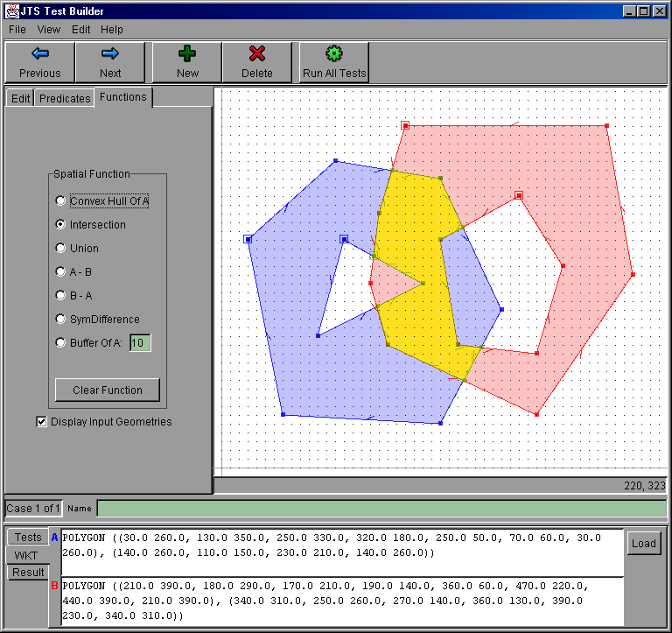Click the red square start vertex of polygon B
This screenshot has width=672, height=633.
(x=405, y=125)
